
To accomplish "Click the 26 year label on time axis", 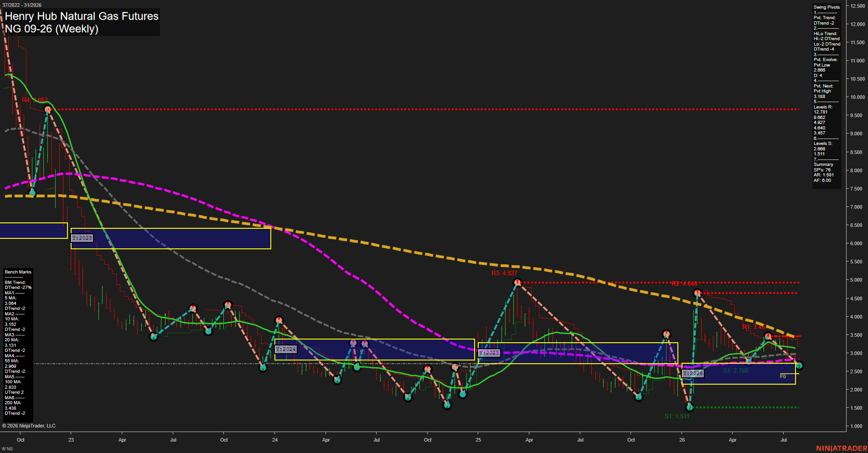I will coord(682,440).
